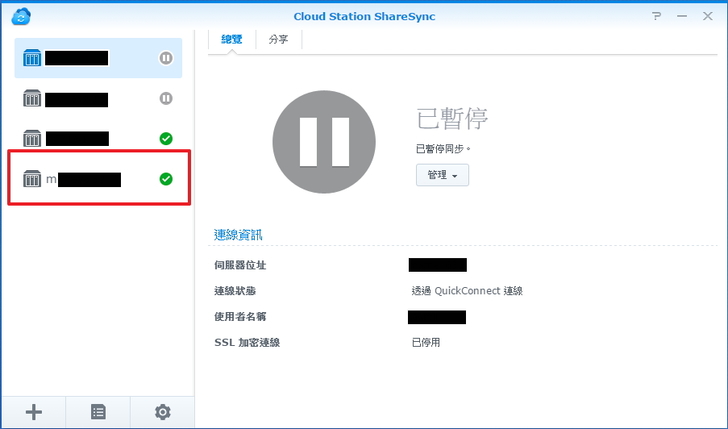This screenshot has width=728, height=429.
Task: Click the pause status icon on the highlighted connection
Action: click(166, 58)
